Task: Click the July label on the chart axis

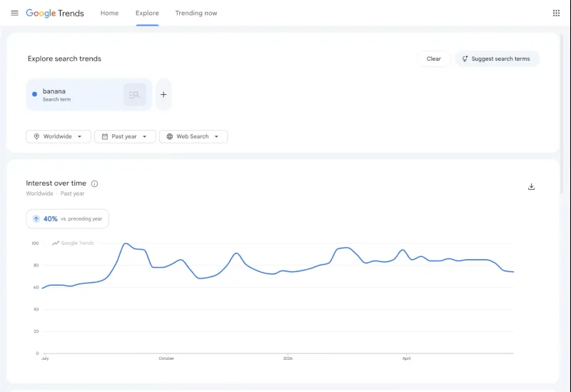Action: click(45, 358)
